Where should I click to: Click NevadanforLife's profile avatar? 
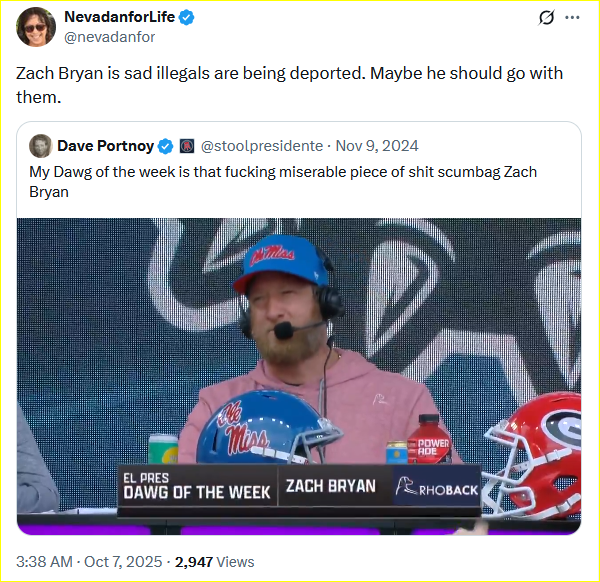[36, 27]
